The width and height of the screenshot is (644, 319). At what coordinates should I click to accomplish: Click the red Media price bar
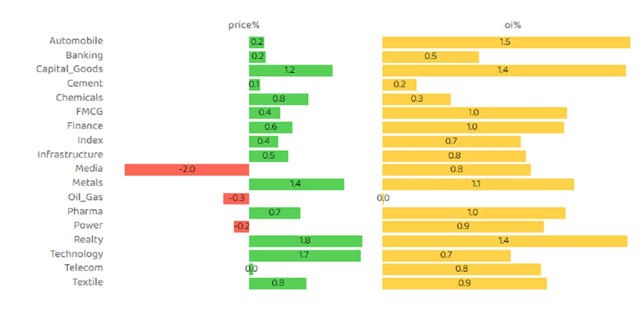(187, 170)
